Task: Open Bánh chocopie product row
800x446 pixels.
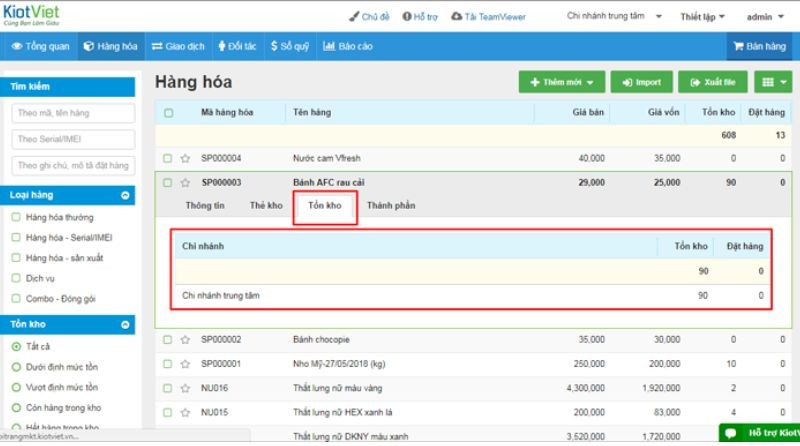Action: pos(473,339)
